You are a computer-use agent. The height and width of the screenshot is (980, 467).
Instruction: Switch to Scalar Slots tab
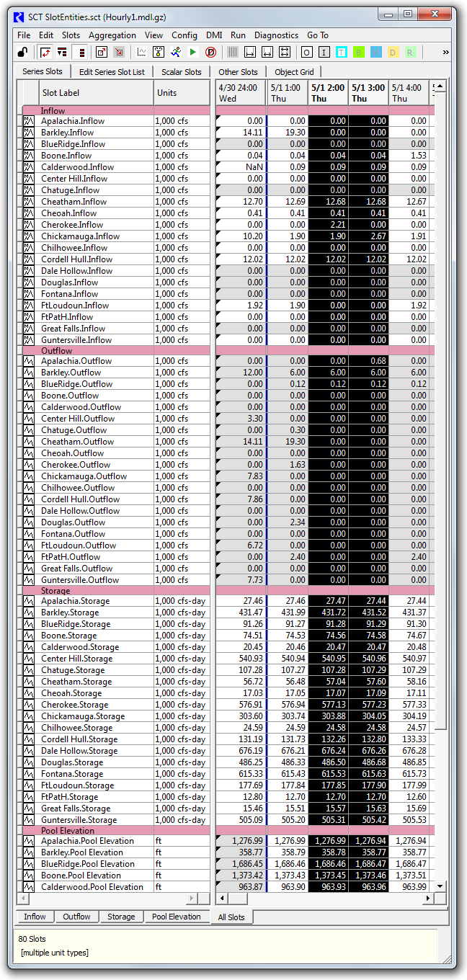[x=181, y=72]
